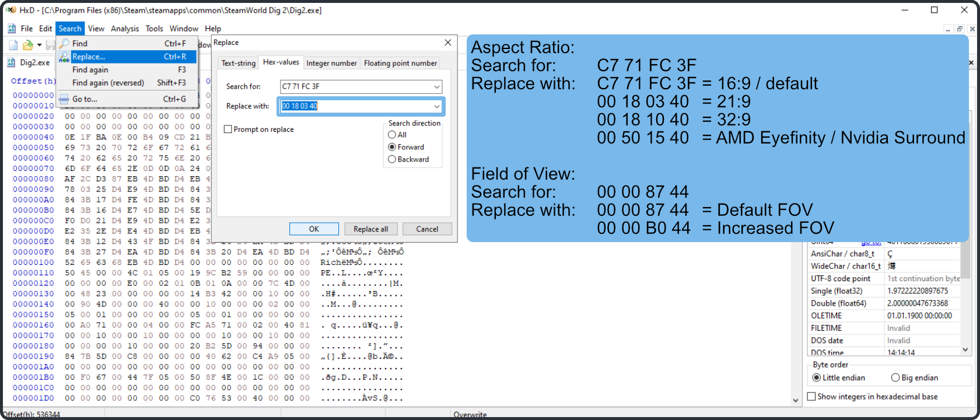Open the Tools menu
The height and width of the screenshot is (420, 980).
(x=154, y=29)
